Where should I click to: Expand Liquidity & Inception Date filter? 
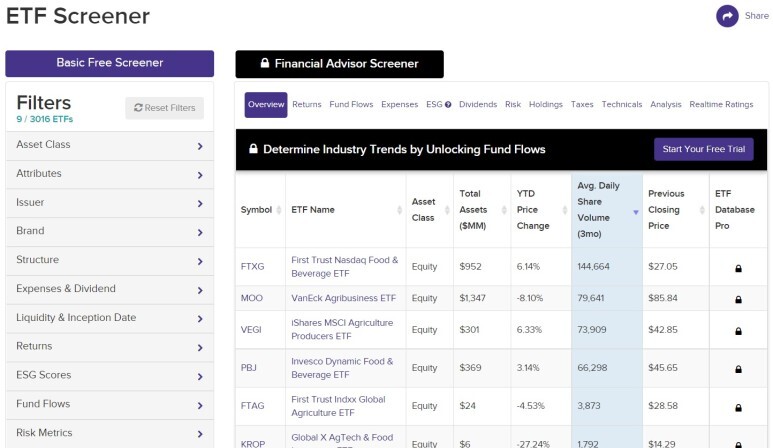click(x=109, y=318)
